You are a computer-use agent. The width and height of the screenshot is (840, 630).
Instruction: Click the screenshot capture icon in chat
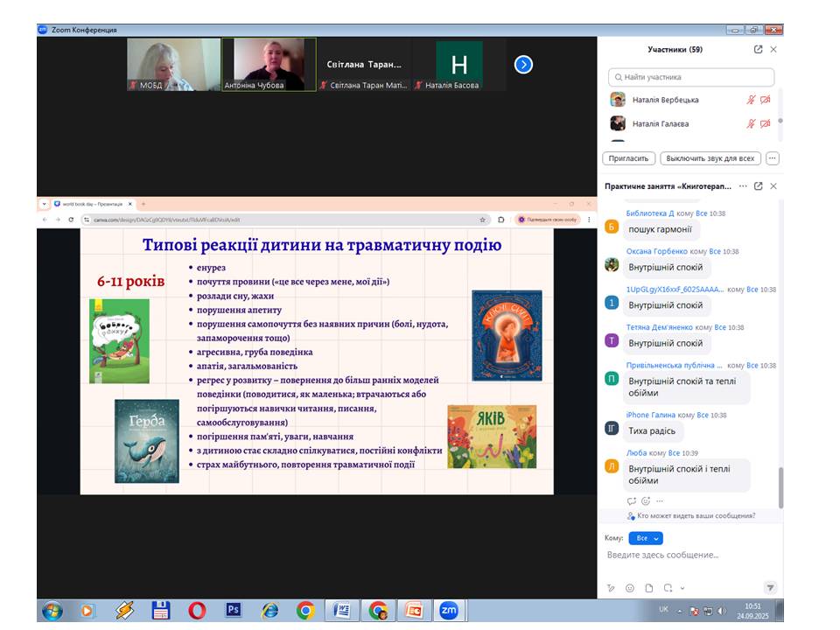pos(668,588)
